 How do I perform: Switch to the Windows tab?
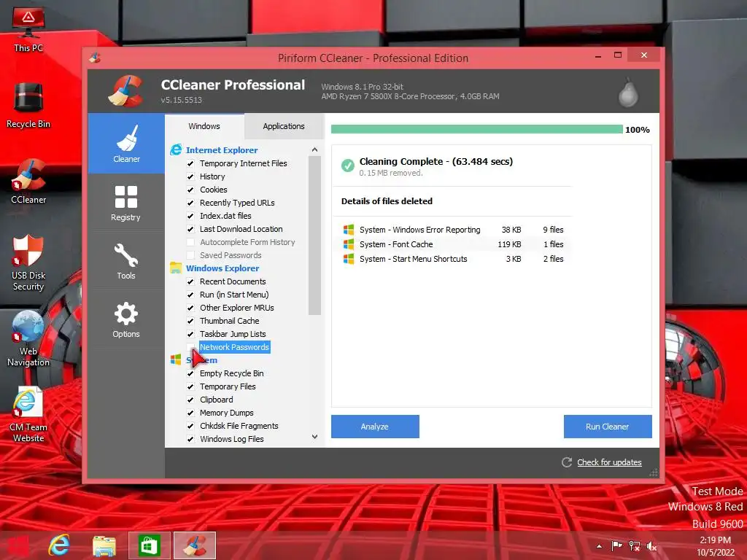pos(204,126)
